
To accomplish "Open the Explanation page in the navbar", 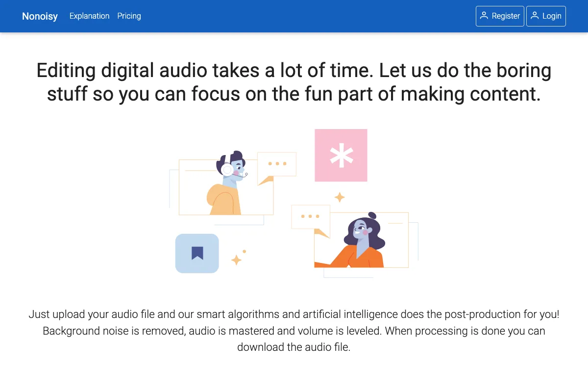I will click(90, 16).
